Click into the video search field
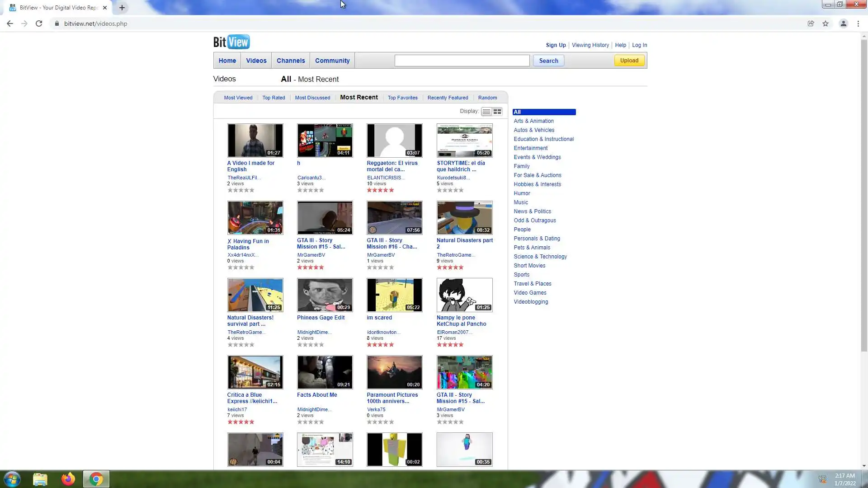 (462, 61)
